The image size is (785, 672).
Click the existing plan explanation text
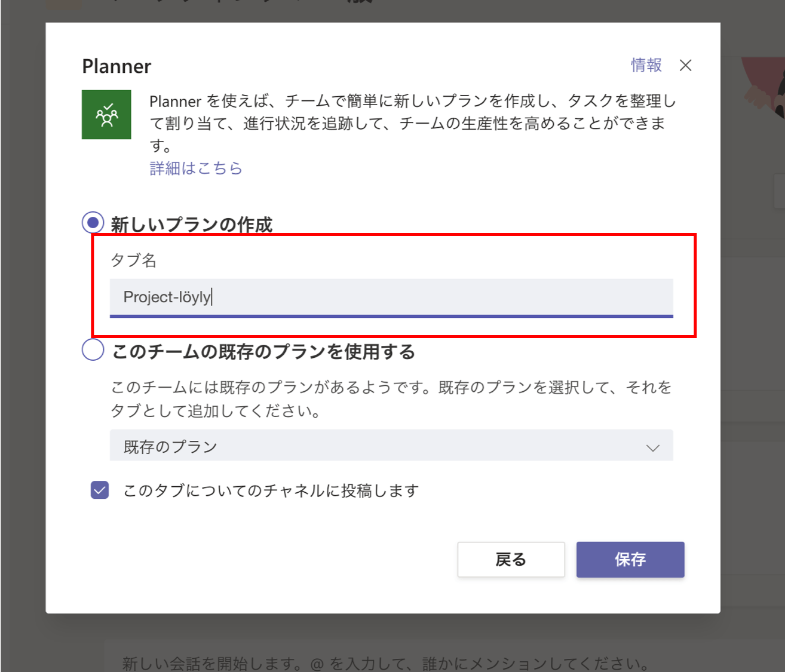pos(391,399)
